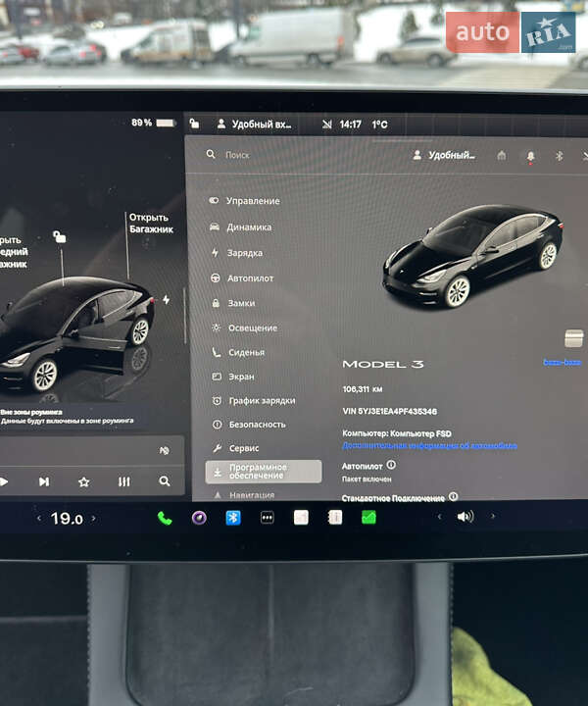Open the white square app icon in the dock
The height and width of the screenshot is (706, 588).
pyautogui.click(x=301, y=518)
